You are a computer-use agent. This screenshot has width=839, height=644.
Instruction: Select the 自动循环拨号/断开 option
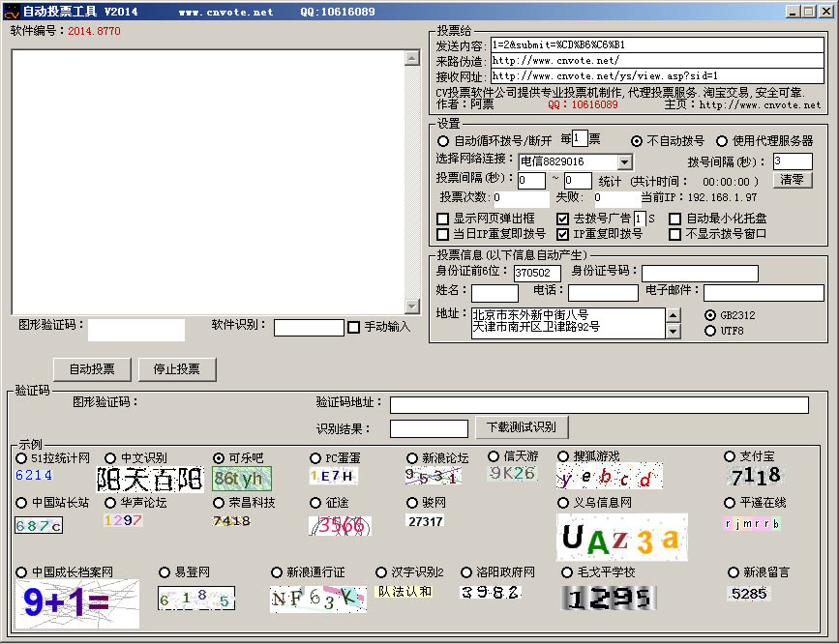tap(444, 140)
